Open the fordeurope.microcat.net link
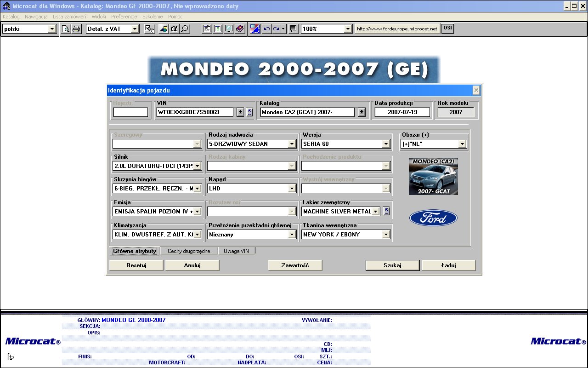The image size is (588, 368). [x=397, y=29]
